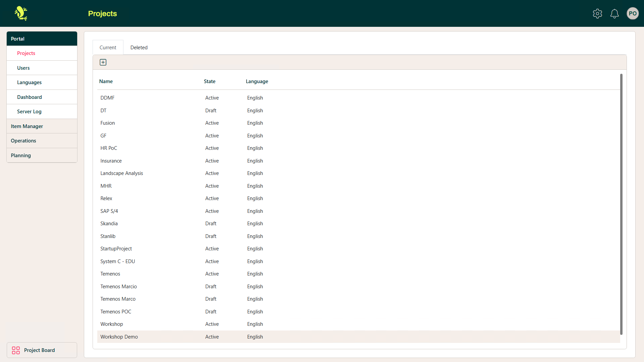
Task: Open the Users section in the sidebar
Action: (x=23, y=68)
